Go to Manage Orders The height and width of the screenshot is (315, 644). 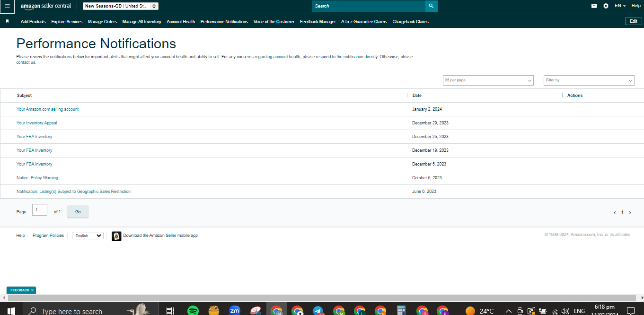point(102,22)
